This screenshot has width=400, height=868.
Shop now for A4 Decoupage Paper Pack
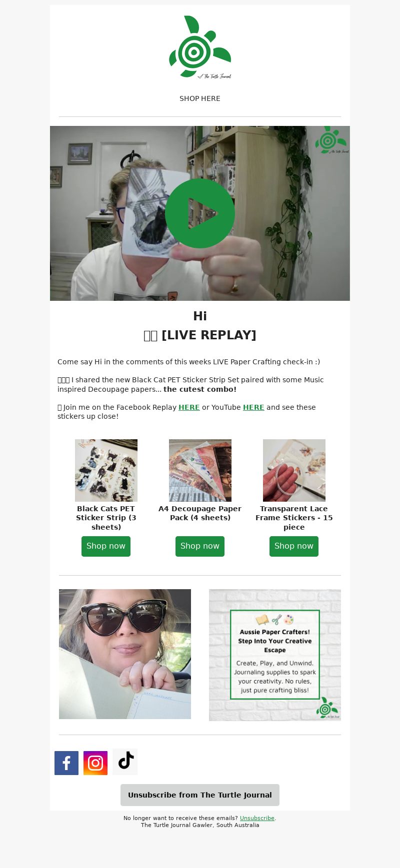(200, 546)
